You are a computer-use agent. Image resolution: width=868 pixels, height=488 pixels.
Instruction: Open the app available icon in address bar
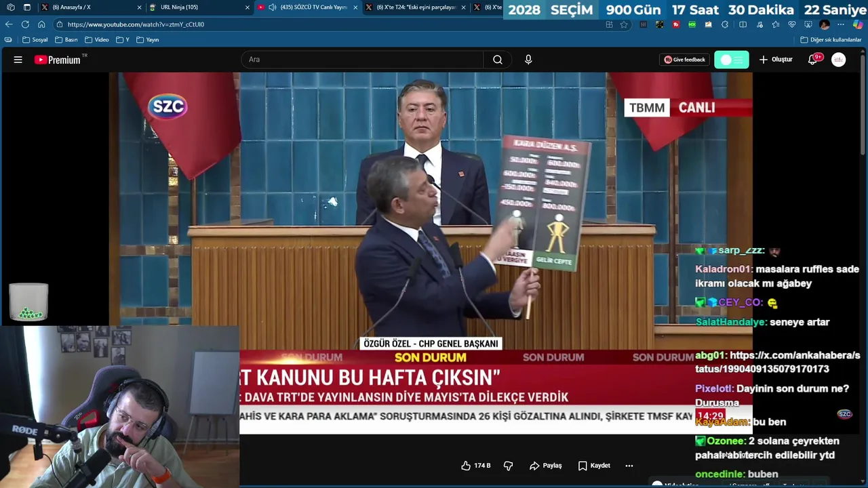[x=609, y=24]
